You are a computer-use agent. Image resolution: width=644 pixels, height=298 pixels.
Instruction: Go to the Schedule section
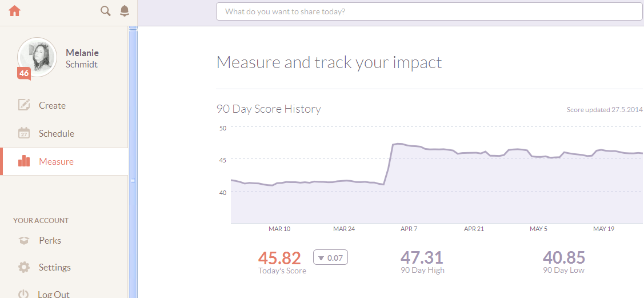57,133
